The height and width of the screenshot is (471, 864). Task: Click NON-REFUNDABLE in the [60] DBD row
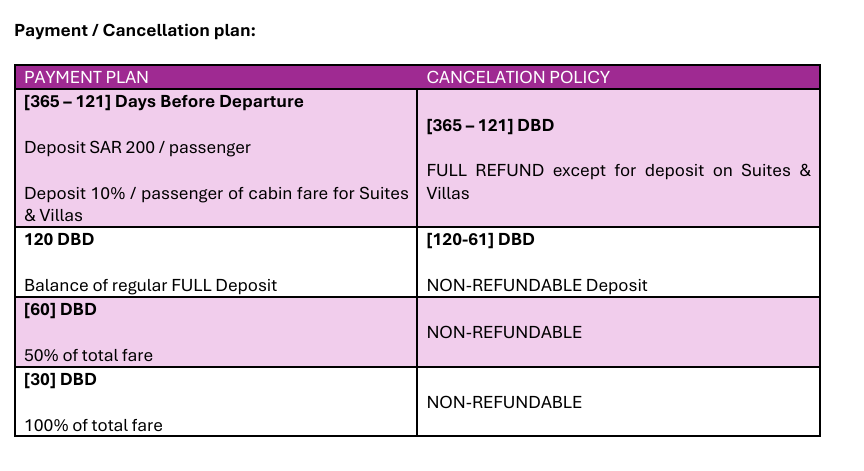point(504,332)
